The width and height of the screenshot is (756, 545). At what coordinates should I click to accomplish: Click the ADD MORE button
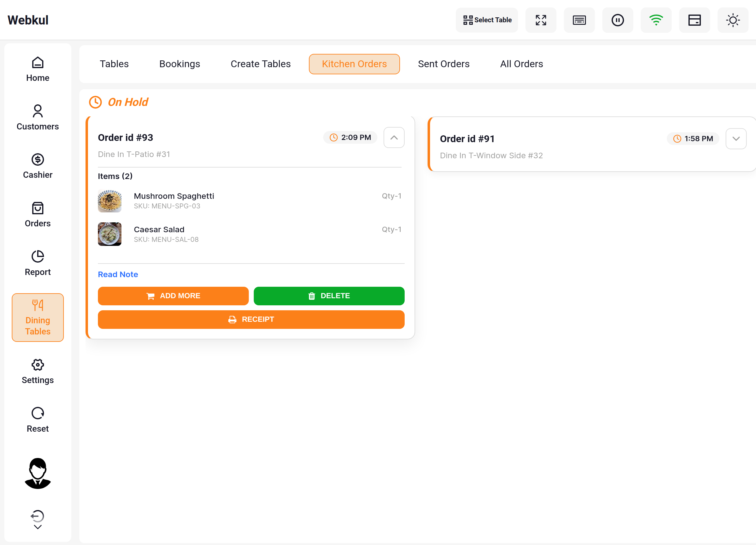pos(173,296)
